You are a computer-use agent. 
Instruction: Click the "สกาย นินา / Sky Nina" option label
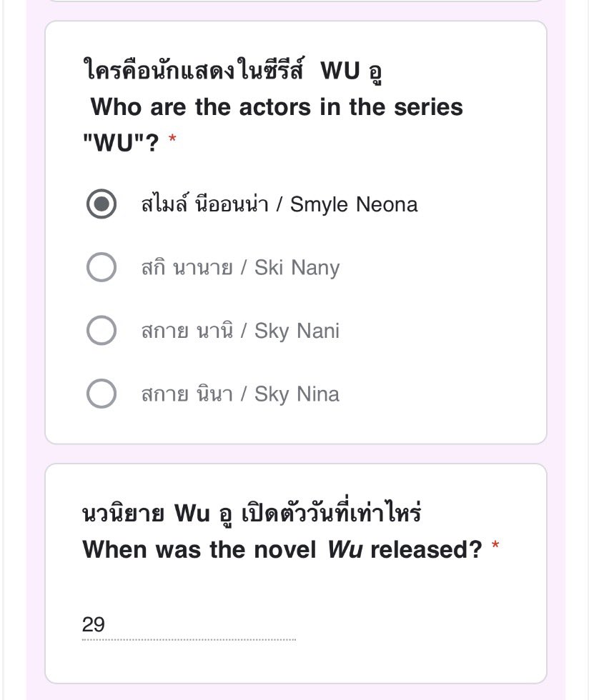coord(240,394)
